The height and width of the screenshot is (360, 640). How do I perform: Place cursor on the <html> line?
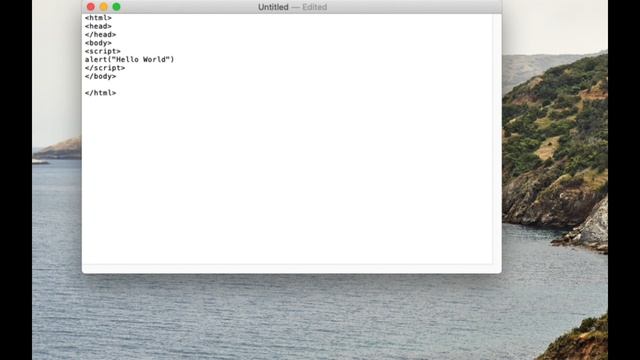pos(98,18)
